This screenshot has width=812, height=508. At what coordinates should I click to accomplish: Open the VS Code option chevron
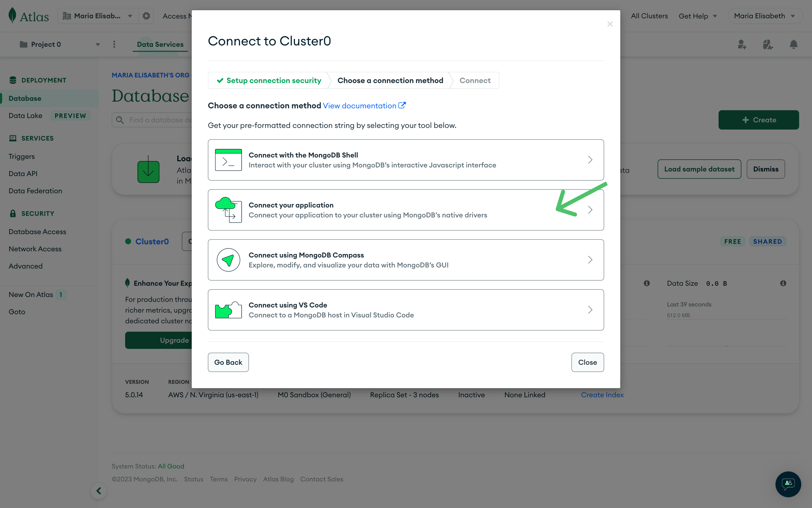click(x=590, y=309)
